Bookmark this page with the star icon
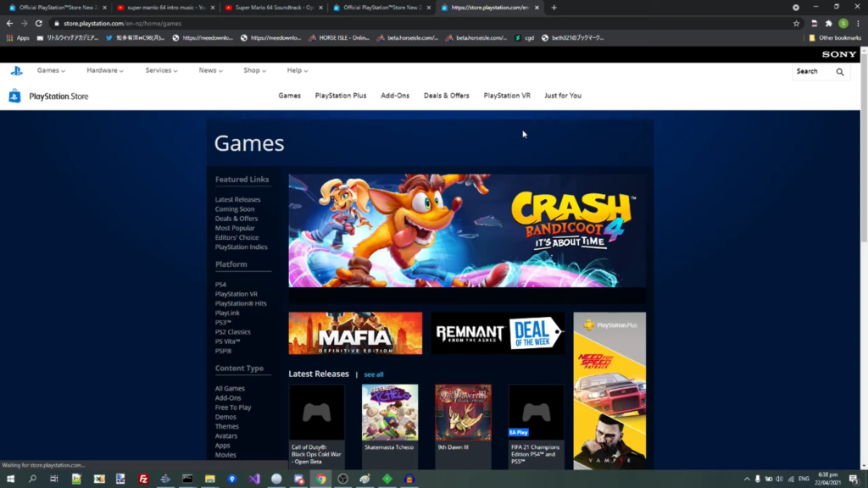868x488 pixels. (x=796, y=23)
